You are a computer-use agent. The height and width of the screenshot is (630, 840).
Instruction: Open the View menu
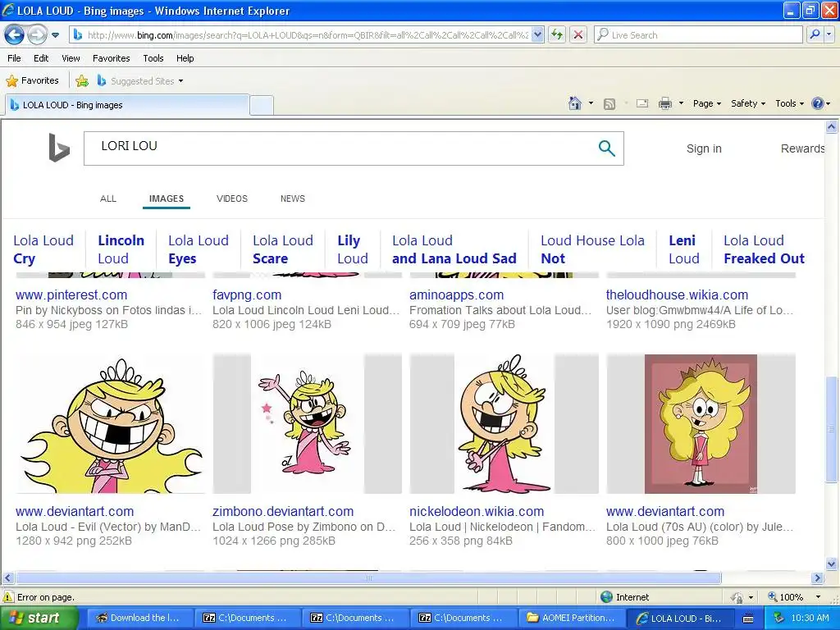coord(71,58)
